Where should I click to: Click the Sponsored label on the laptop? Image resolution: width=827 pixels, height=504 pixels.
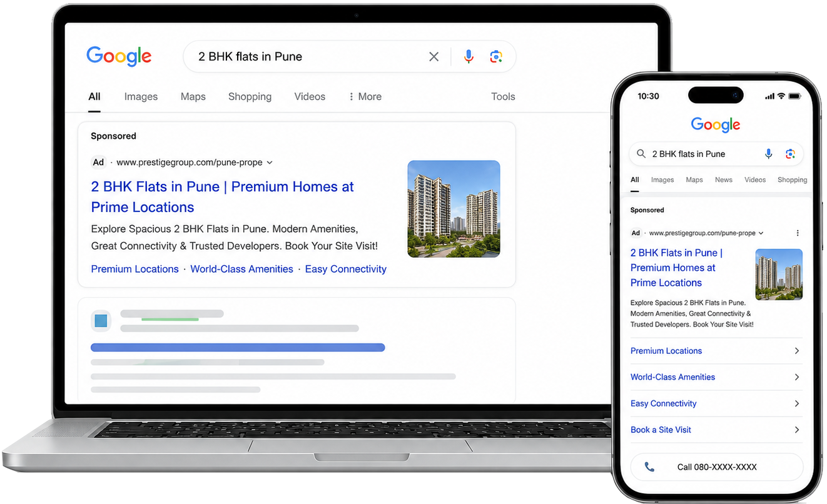pos(113,136)
